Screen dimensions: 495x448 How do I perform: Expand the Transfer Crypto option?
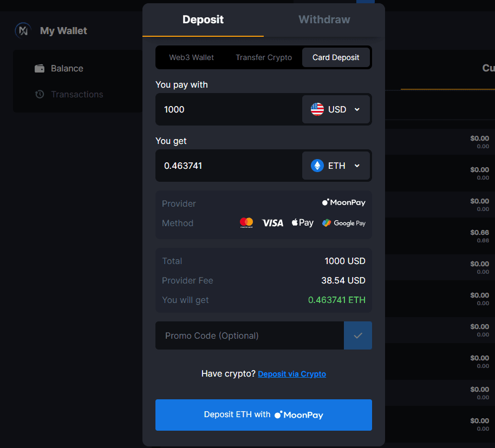264,57
